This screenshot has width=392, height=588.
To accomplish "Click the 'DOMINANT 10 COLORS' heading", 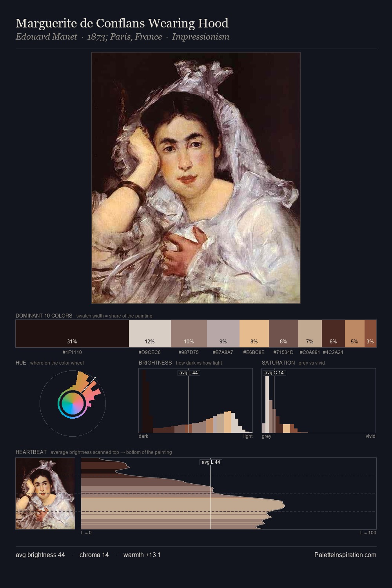I will pyautogui.click(x=44, y=316).
